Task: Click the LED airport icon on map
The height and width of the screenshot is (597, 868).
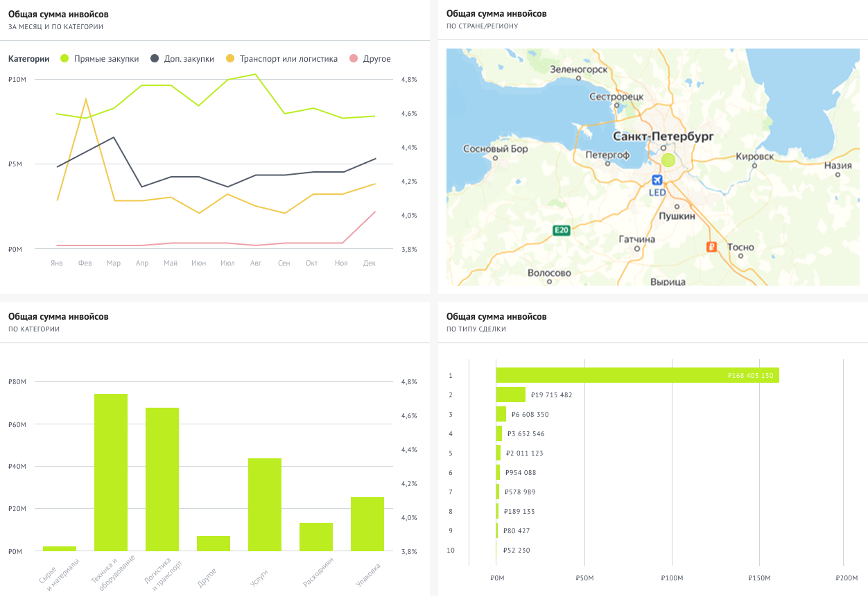Action: pos(657,180)
